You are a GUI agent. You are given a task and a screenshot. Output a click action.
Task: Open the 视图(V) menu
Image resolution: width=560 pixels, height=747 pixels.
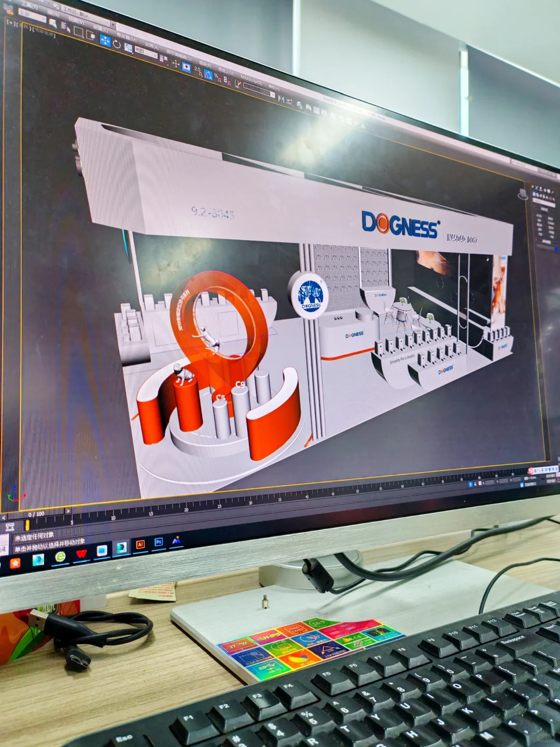click(x=76, y=21)
